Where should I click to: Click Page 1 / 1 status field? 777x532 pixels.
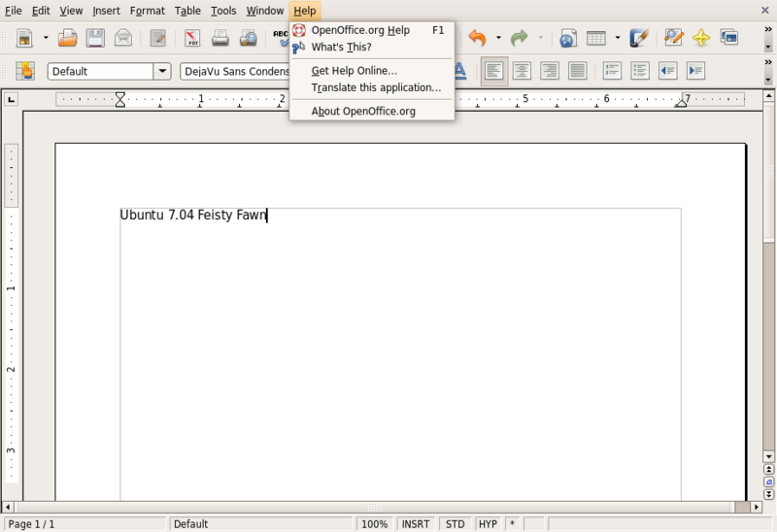pyautogui.click(x=84, y=524)
